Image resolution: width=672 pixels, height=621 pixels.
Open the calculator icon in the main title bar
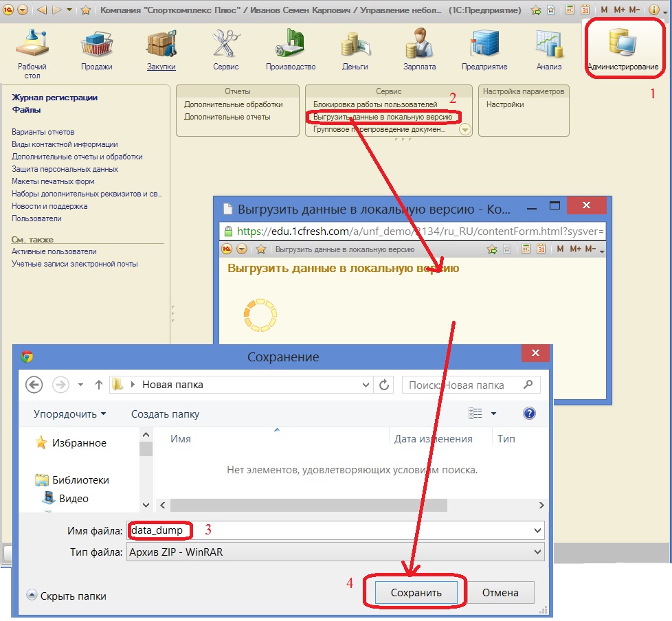click(x=570, y=10)
